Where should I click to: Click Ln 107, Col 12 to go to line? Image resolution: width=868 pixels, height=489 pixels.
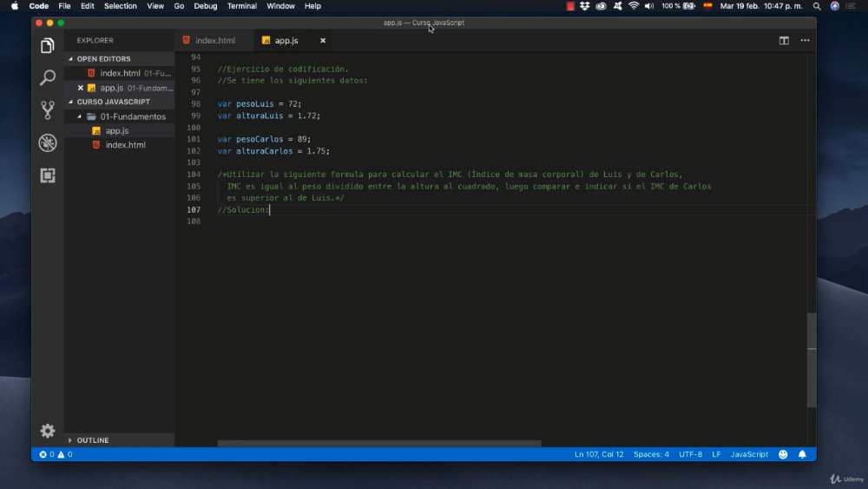point(599,454)
